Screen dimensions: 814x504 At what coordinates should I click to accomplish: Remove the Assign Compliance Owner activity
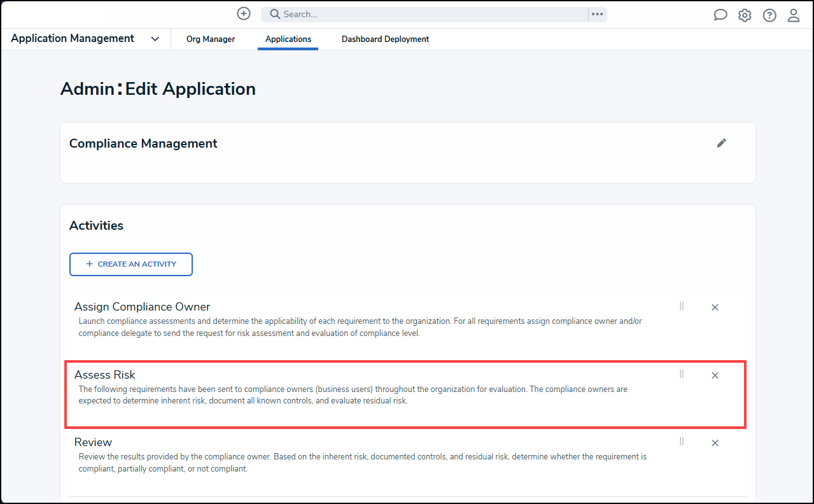pos(715,307)
